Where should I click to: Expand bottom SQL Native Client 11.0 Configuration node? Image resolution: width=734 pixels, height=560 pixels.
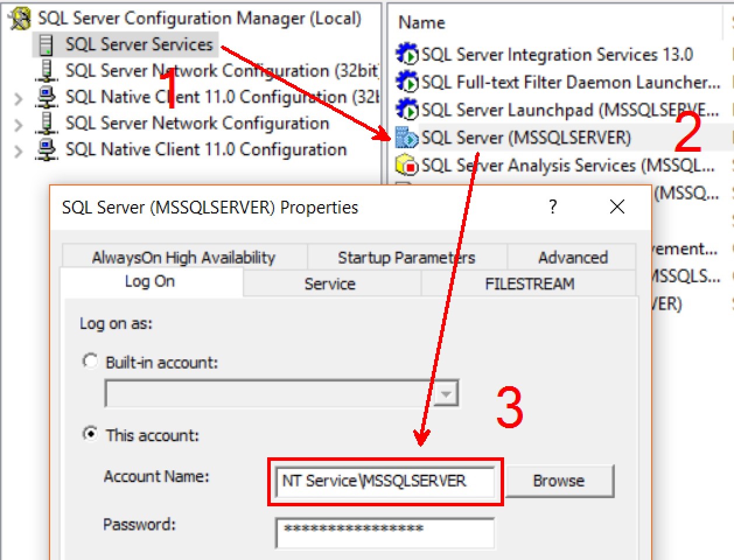pos(19,150)
